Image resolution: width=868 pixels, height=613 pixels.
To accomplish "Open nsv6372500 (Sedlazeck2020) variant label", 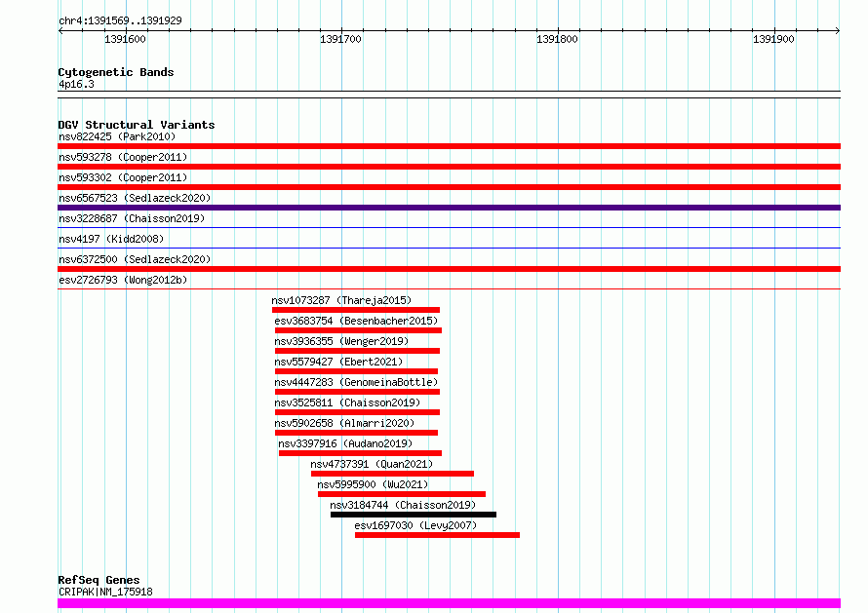I will (135, 259).
